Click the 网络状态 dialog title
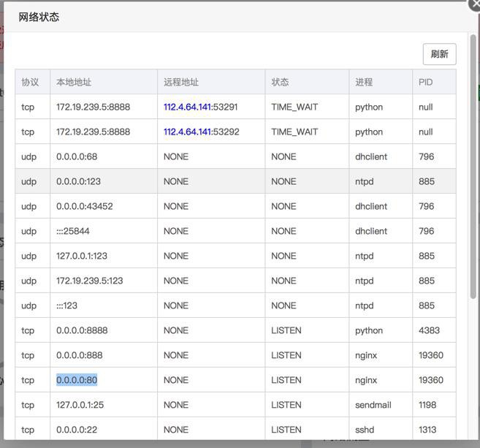This screenshot has width=480, height=448. pos(39,17)
